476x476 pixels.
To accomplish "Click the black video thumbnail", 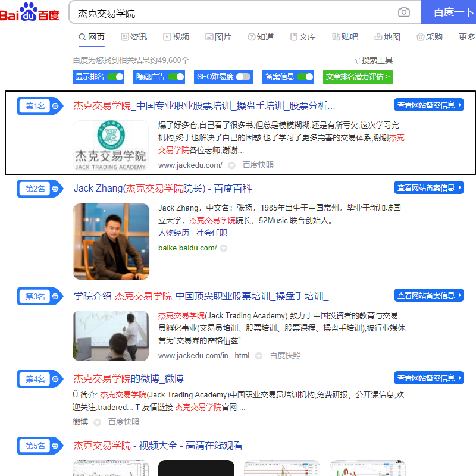I will pos(196,468).
